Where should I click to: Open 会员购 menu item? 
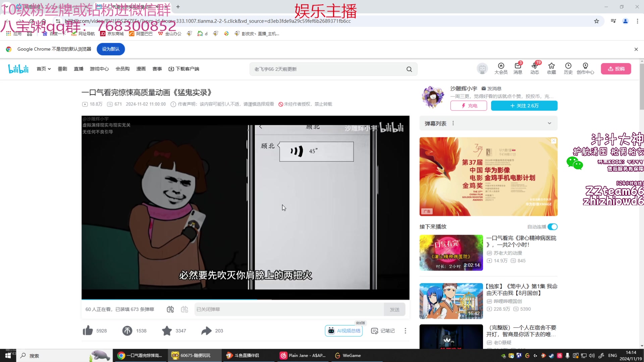click(x=122, y=69)
